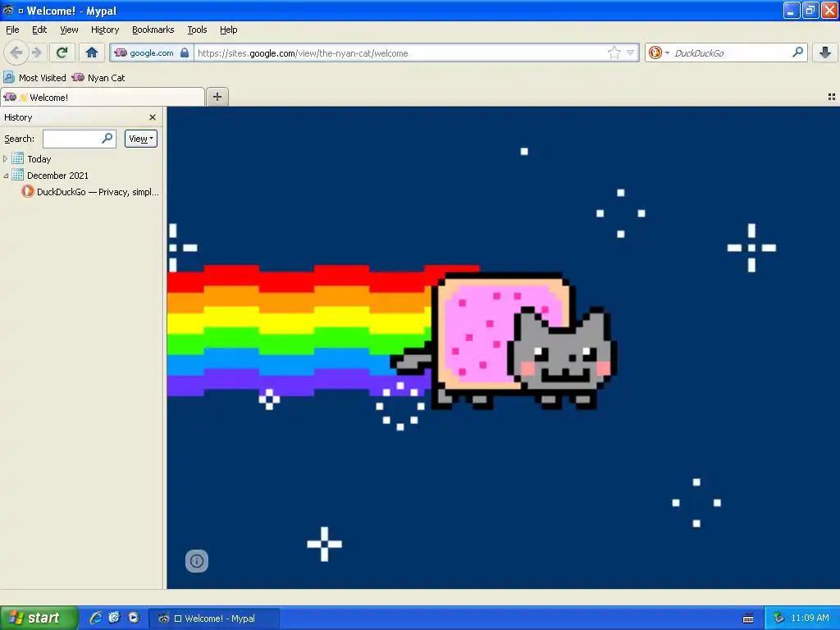Launch Outlook Express from quick launch
This screenshot has height=630, width=840.
point(114,618)
